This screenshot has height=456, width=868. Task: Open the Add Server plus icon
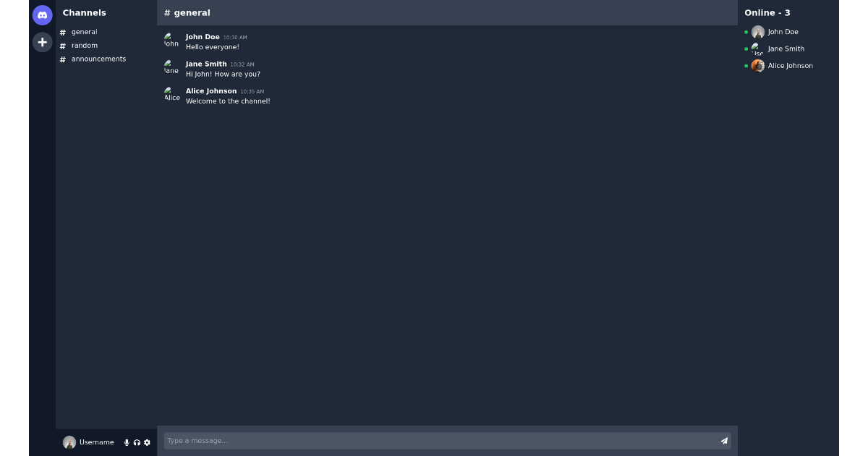[42, 42]
